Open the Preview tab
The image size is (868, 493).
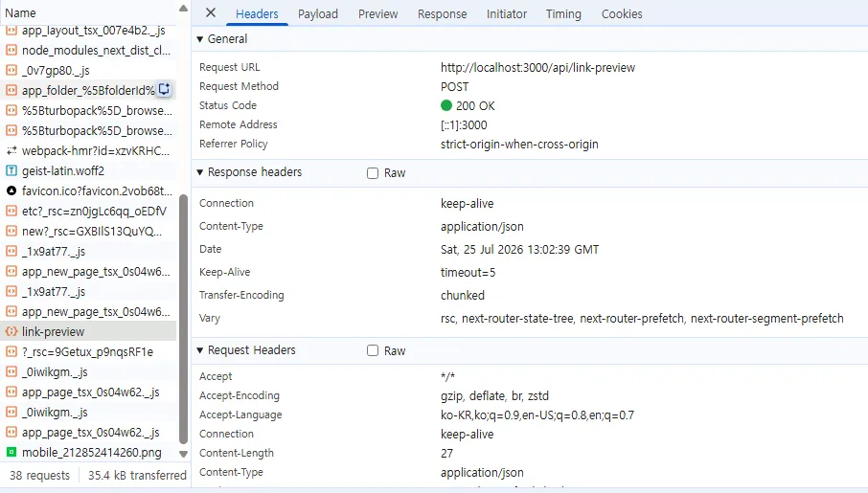377,13
